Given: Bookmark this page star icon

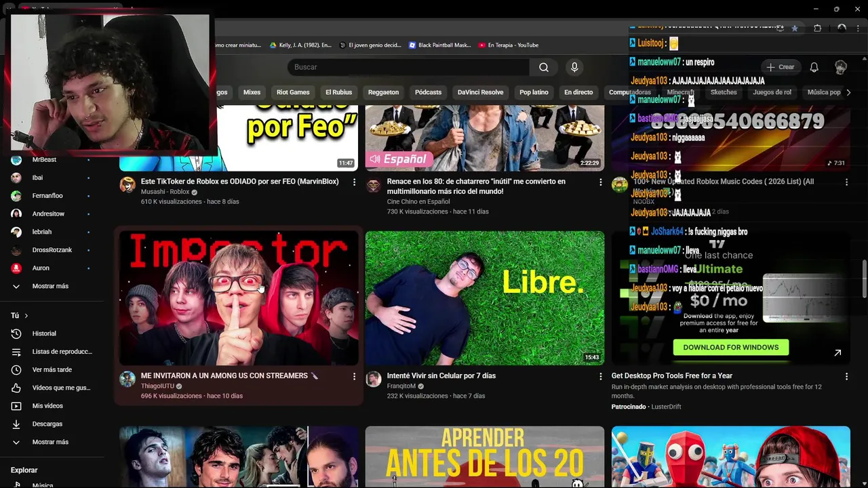Looking at the screenshot, I should pos(794,28).
